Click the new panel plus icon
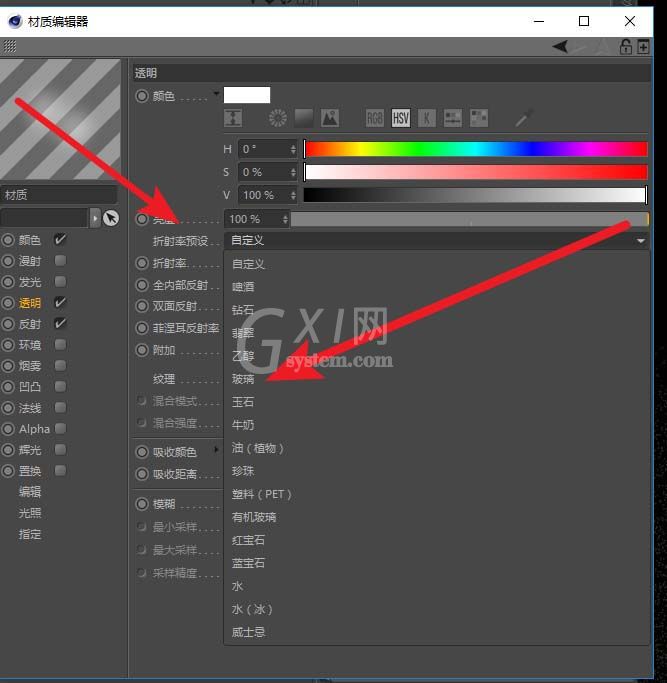667x683 pixels. (643, 47)
